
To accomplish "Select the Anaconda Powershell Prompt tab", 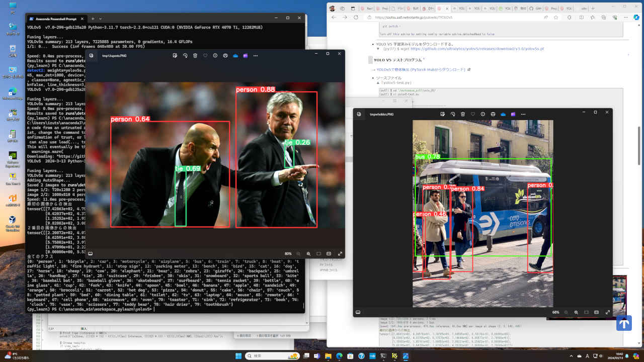I will (x=55, y=18).
